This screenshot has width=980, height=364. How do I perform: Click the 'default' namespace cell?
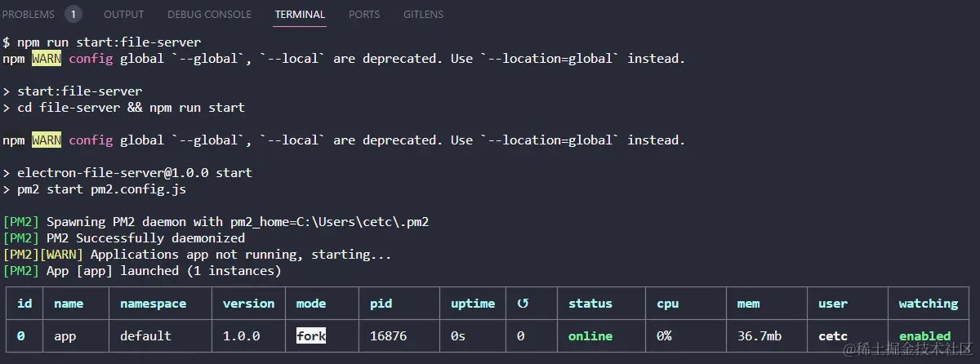(x=145, y=335)
